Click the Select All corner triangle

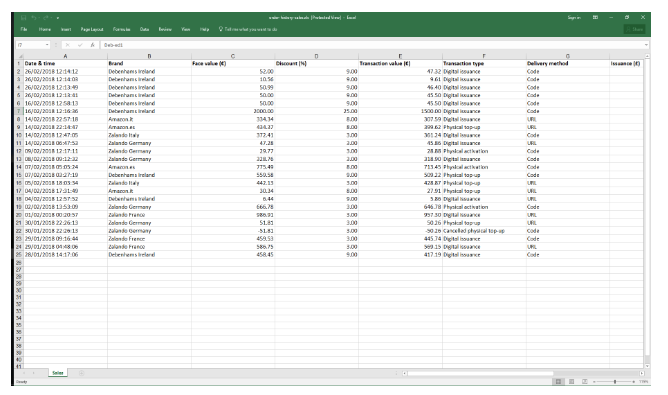click(x=19, y=56)
